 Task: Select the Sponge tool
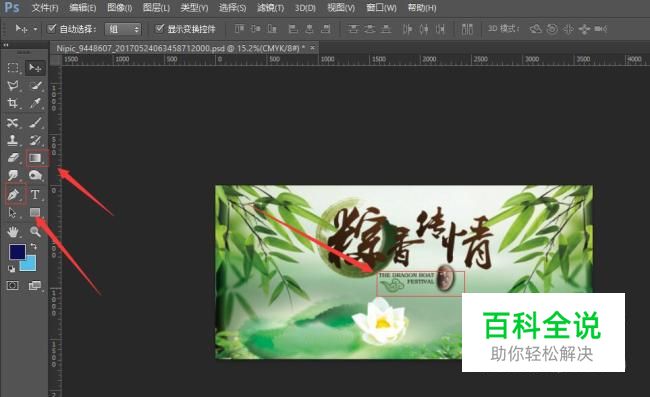point(36,175)
